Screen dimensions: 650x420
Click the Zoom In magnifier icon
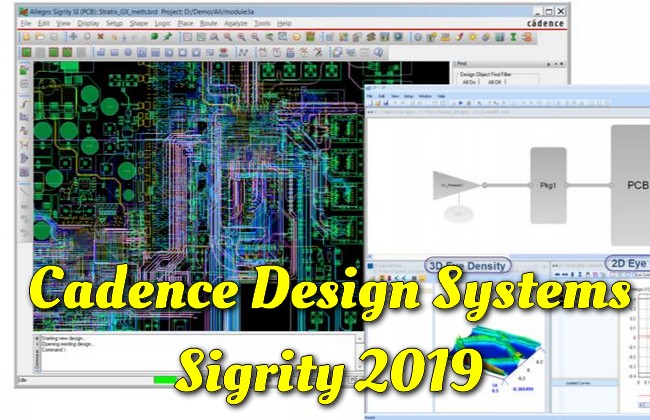point(241,37)
